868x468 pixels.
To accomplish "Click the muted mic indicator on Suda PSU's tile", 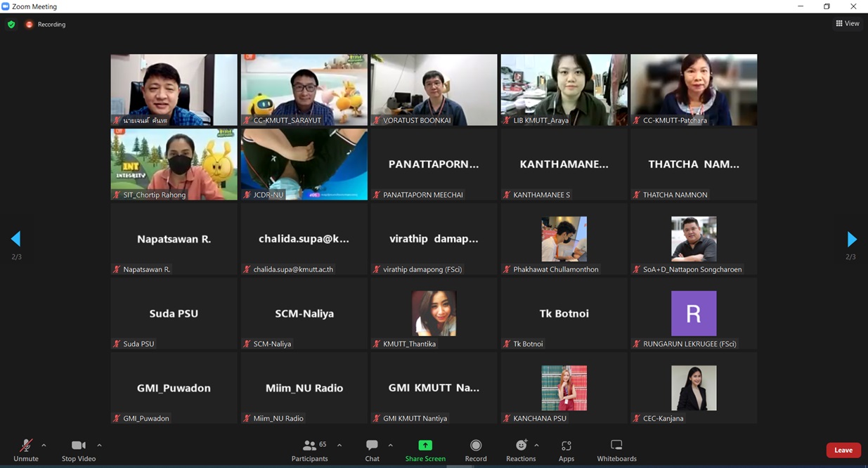I will [115, 344].
